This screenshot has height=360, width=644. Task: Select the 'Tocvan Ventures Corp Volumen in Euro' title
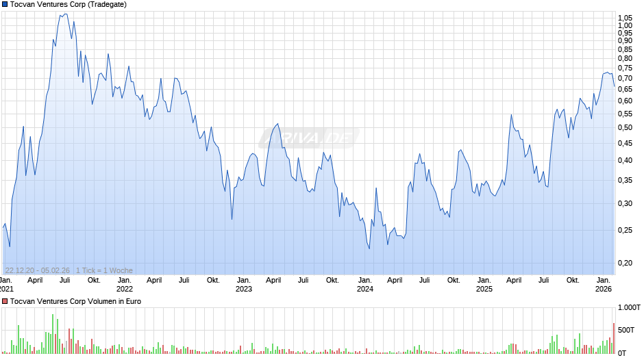pos(75,301)
